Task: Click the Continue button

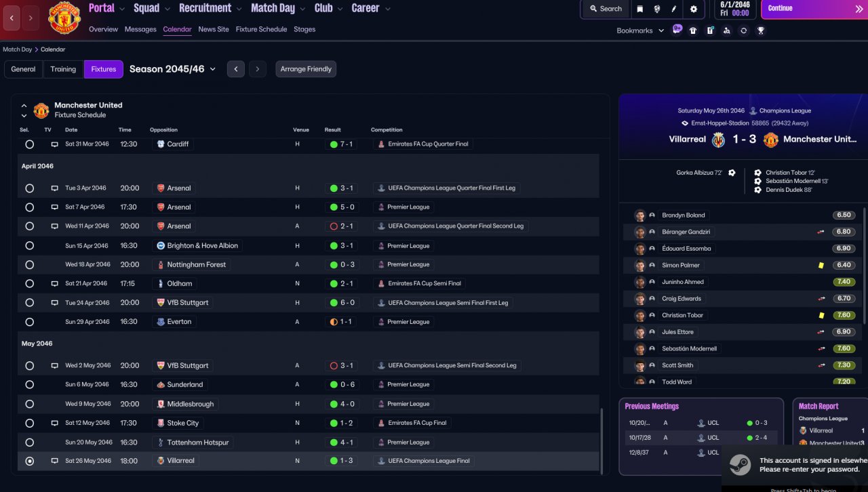Action: [x=814, y=9]
